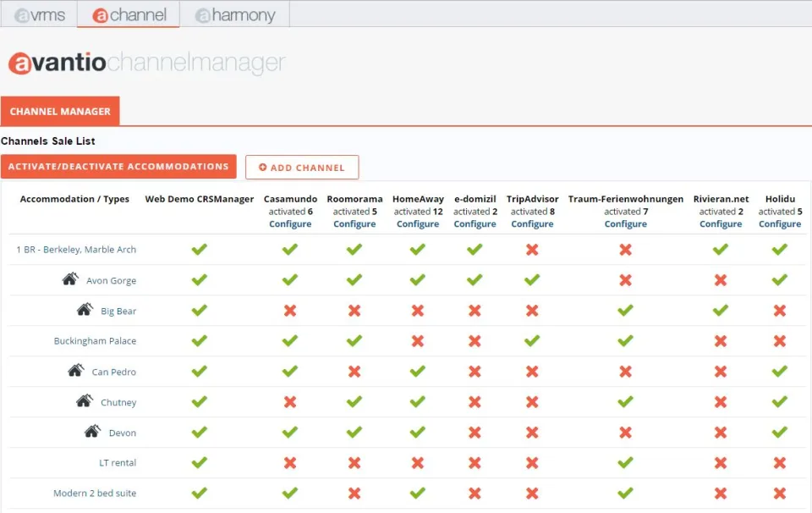Click Rivieran.net cross for Chutney
This screenshot has height=513, width=812.
(721, 402)
